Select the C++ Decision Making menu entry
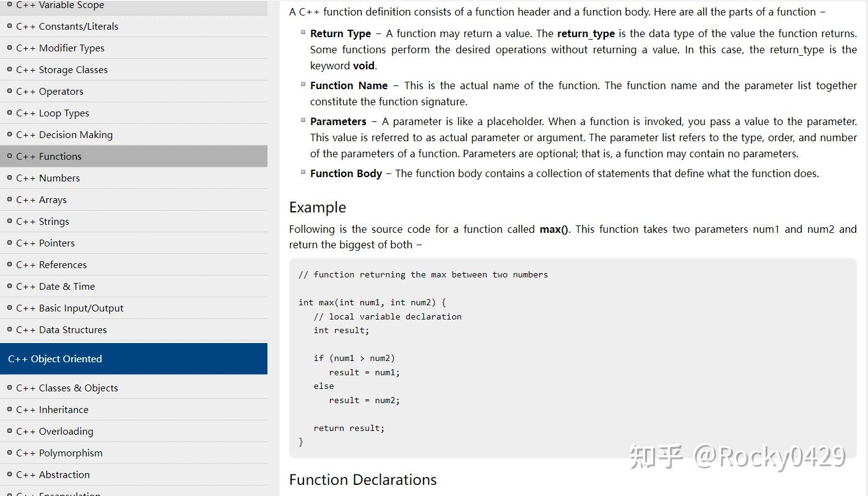Image resolution: width=868 pixels, height=496 pixels. coord(64,134)
